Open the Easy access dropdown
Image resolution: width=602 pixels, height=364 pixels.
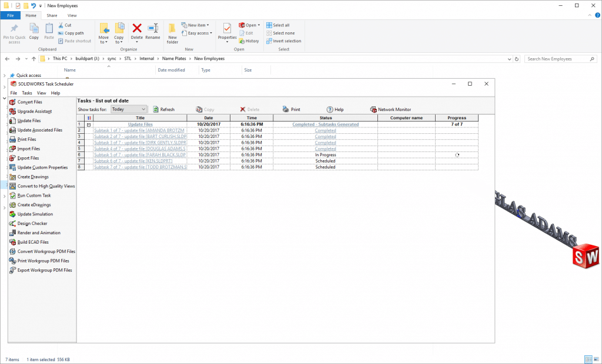click(x=197, y=33)
